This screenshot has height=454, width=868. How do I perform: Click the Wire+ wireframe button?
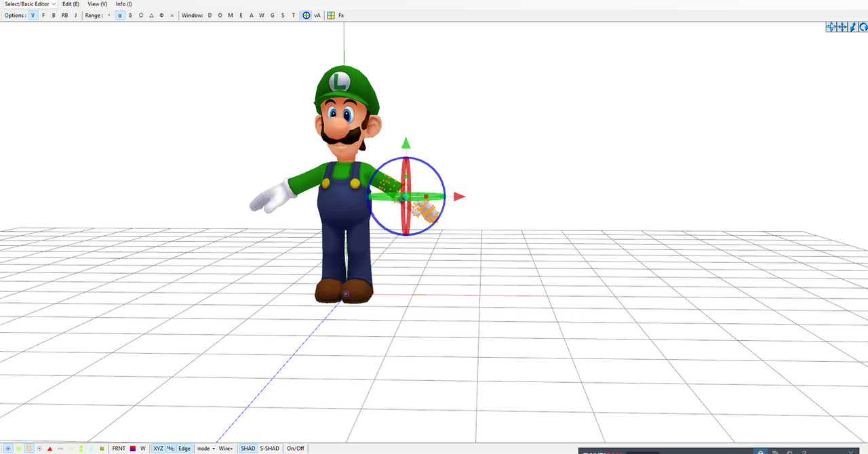(x=226, y=449)
